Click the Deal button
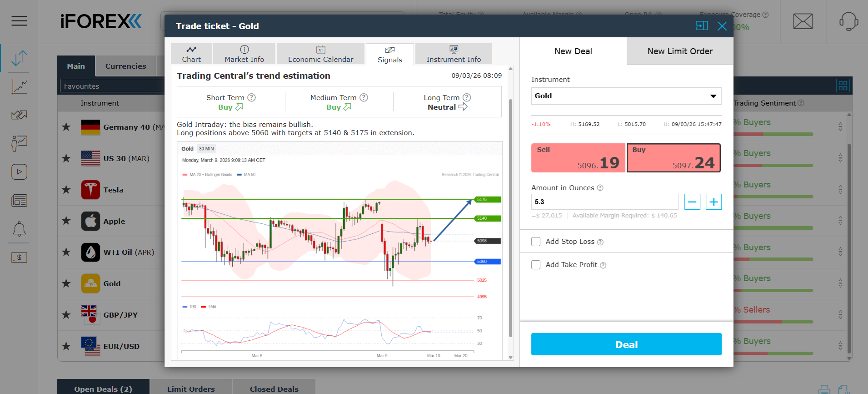This screenshot has width=868, height=394. click(x=626, y=344)
